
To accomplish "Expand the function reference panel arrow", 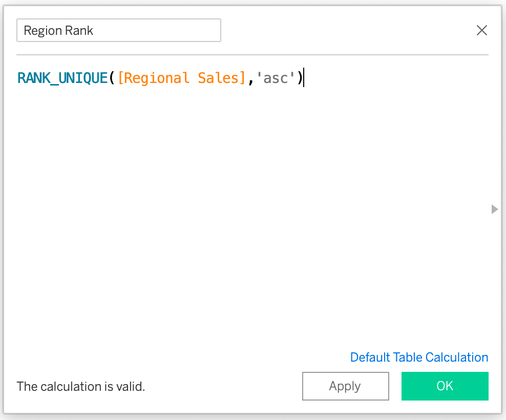I will (494, 209).
